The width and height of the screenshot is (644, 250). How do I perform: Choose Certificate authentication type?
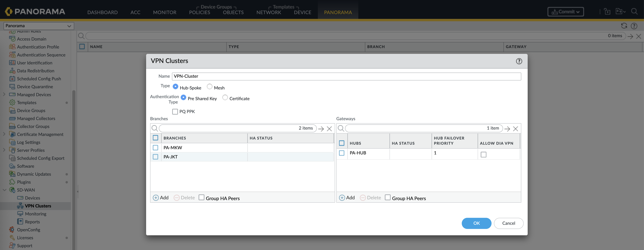225,97
